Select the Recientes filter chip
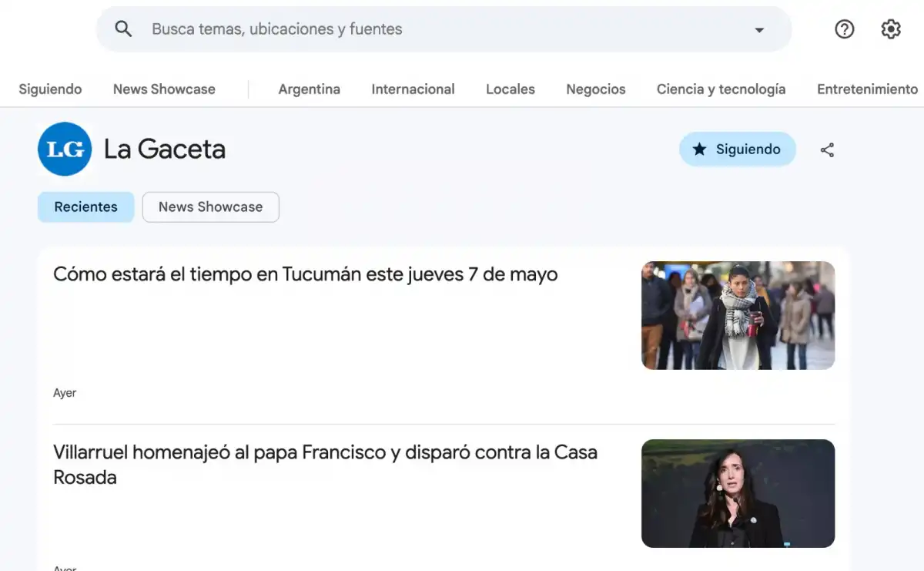The height and width of the screenshot is (571, 924). pos(86,207)
